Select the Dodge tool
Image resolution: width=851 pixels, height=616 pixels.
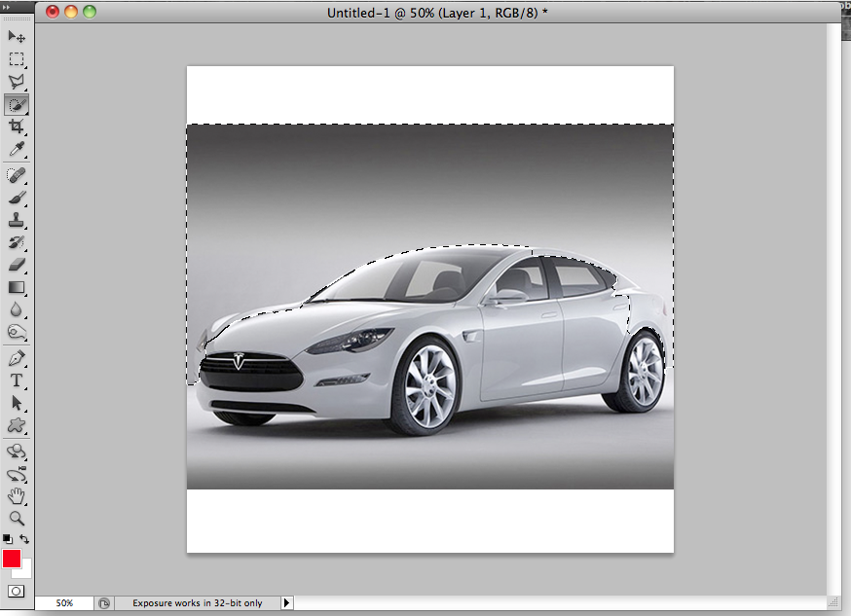[17, 332]
